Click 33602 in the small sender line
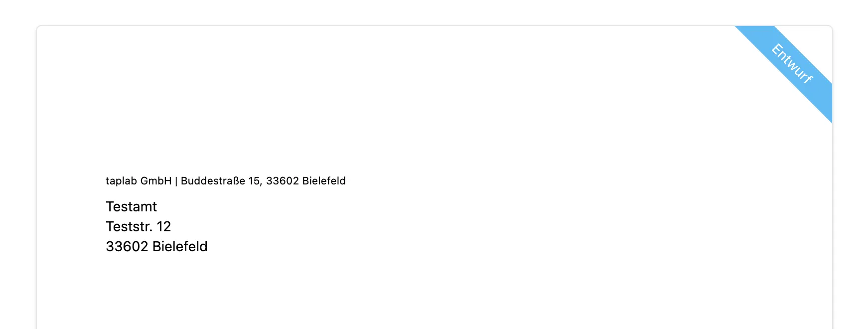Viewport: 868px width, 329px height. pos(283,181)
